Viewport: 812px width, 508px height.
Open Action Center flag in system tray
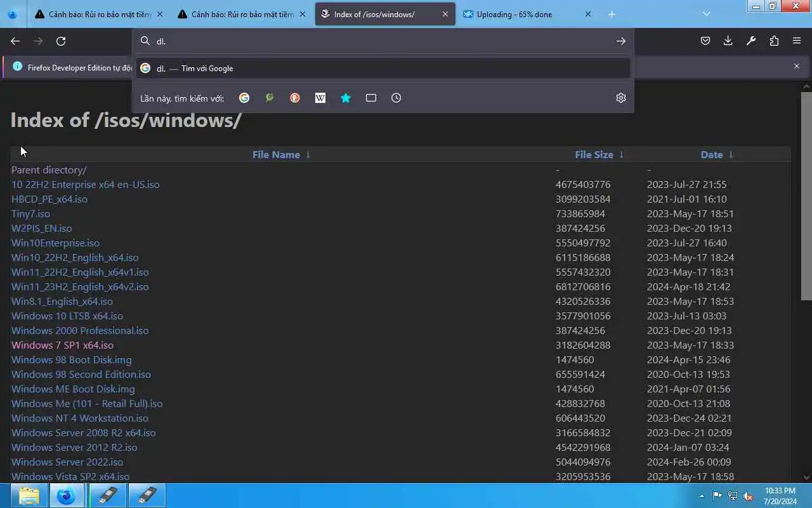click(x=717, y=496)
